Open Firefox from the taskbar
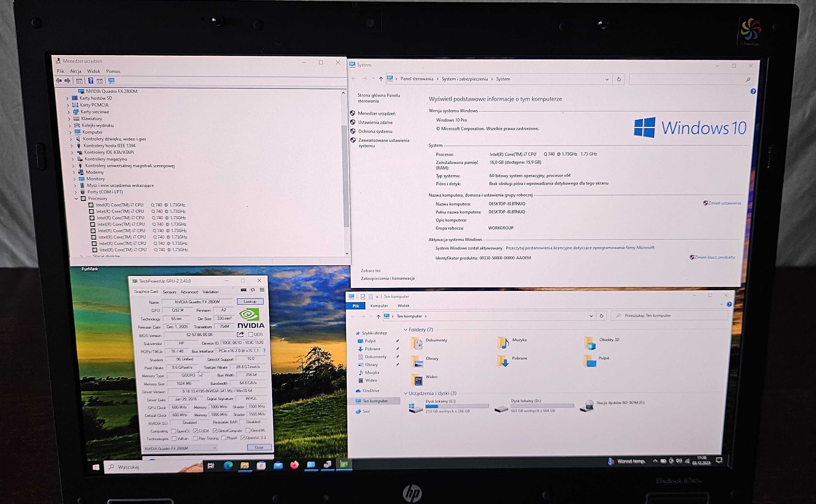 (294, 465)
